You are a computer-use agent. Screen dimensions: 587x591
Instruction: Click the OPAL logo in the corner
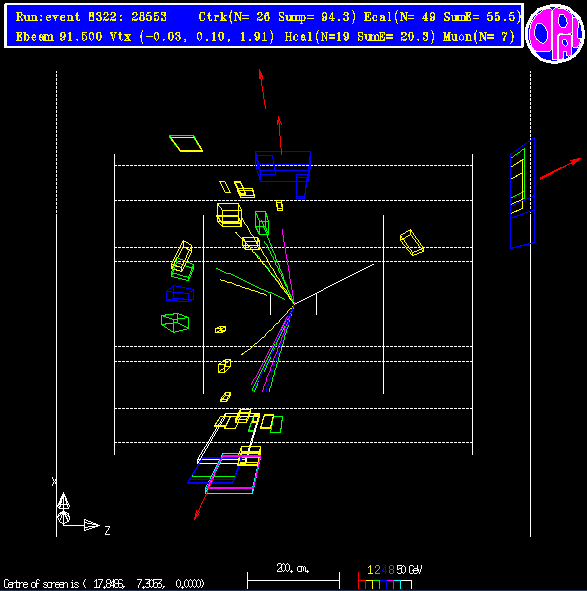pos(555,34)
